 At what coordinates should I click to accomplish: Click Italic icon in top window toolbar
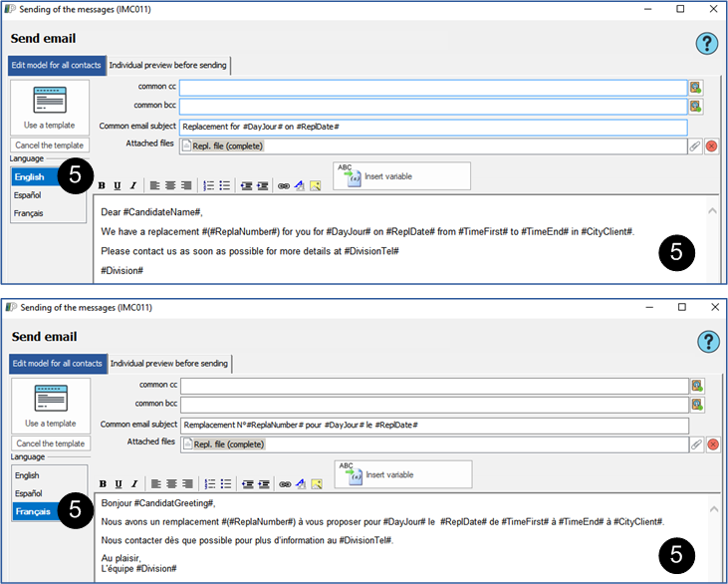(x=133, y=185)
